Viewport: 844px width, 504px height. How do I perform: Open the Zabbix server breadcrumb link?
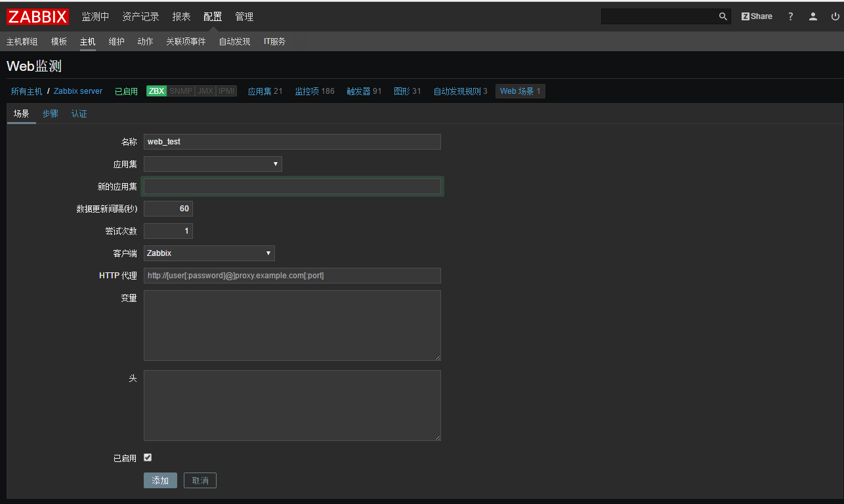point(78,91)
